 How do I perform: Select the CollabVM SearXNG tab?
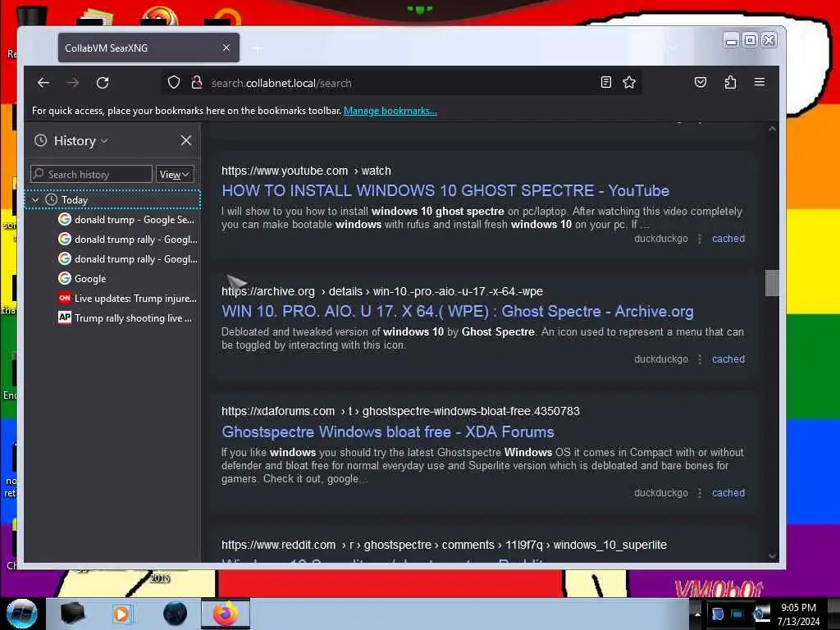coord(148,48)
